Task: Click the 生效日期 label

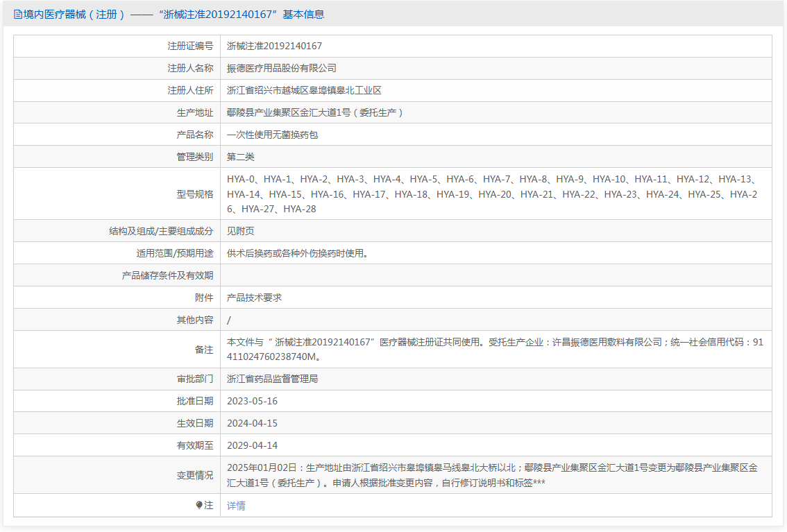Action: pyautogui.click(x=195, y=423)
